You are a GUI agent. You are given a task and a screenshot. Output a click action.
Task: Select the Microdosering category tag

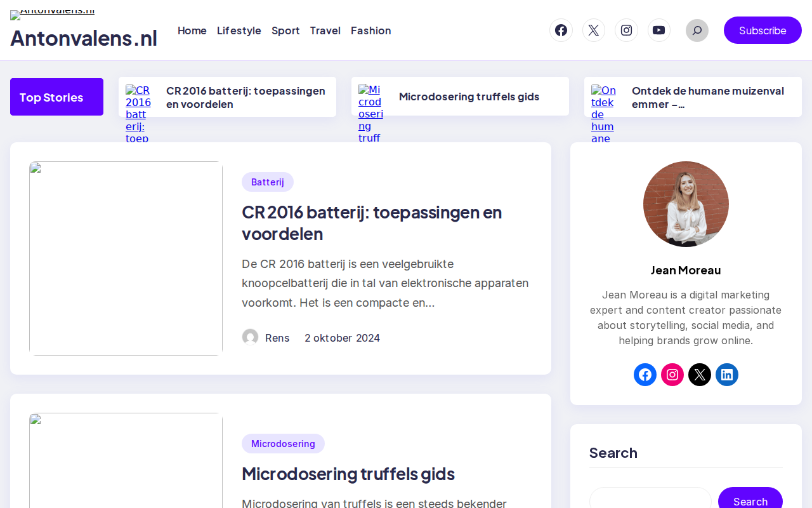283,443
